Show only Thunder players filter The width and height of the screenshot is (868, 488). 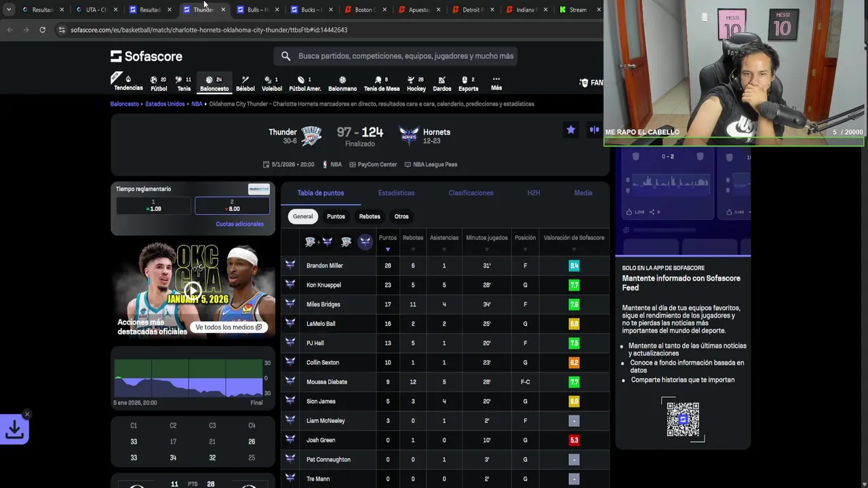coord(347,242)
